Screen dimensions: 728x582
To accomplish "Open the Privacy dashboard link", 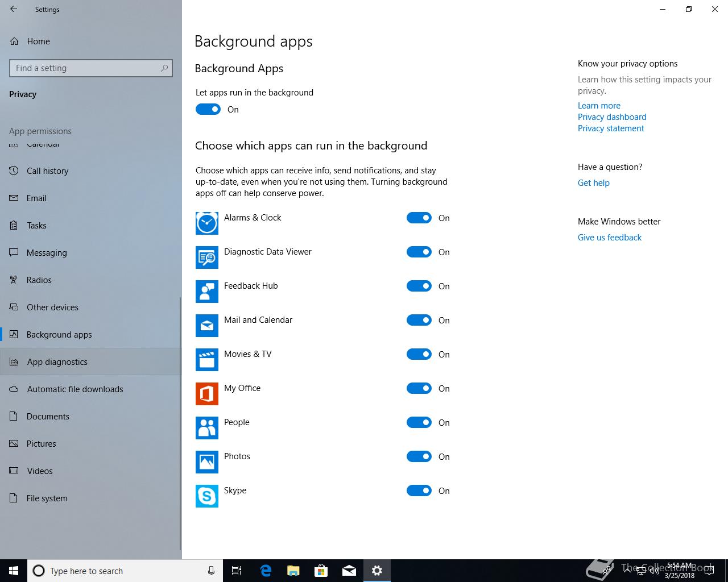I will point(612,117).
